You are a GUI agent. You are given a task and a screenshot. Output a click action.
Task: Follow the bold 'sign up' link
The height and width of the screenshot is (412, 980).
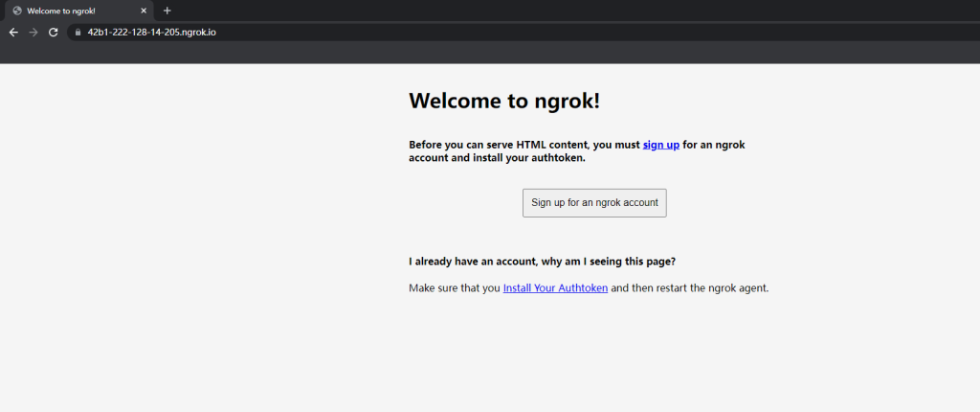point(660,145)
